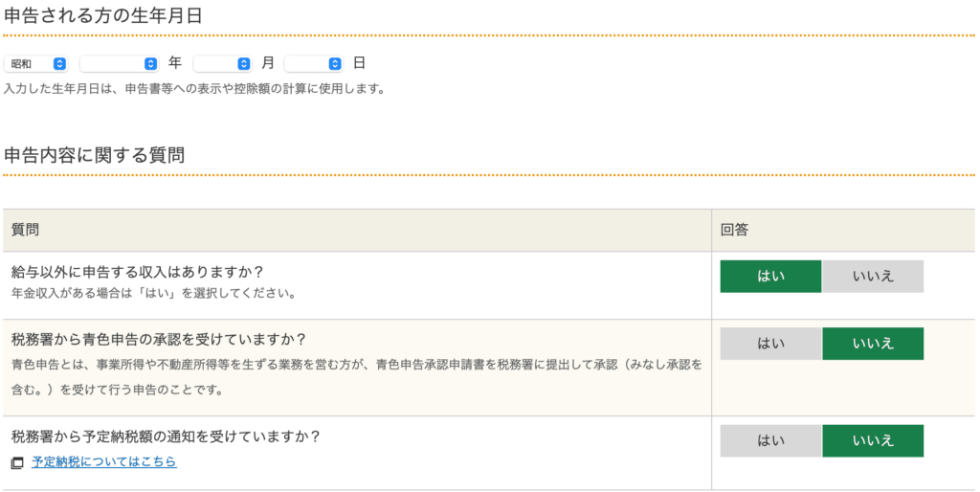Open the era dropdown showing 昭和

(x=35, y=63)
